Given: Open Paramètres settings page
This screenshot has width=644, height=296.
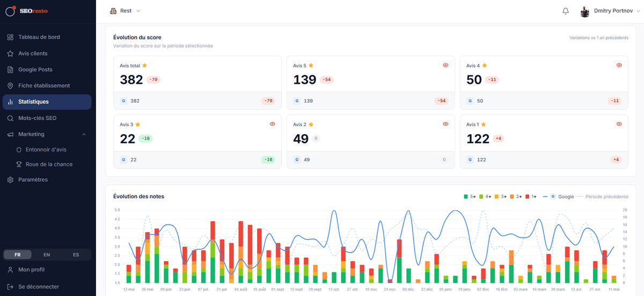Looking at the screenshot, I should 47,179.
